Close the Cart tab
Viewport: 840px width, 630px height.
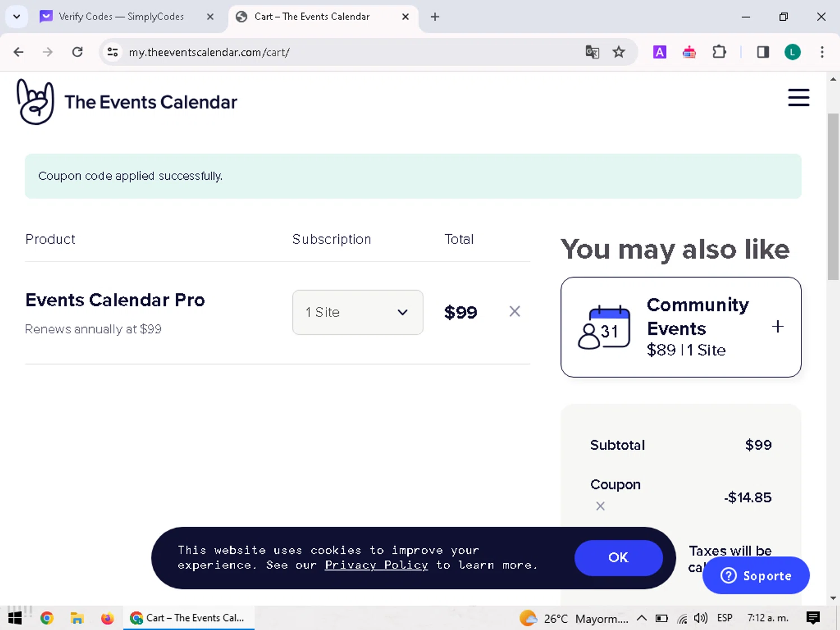[405, 17]
